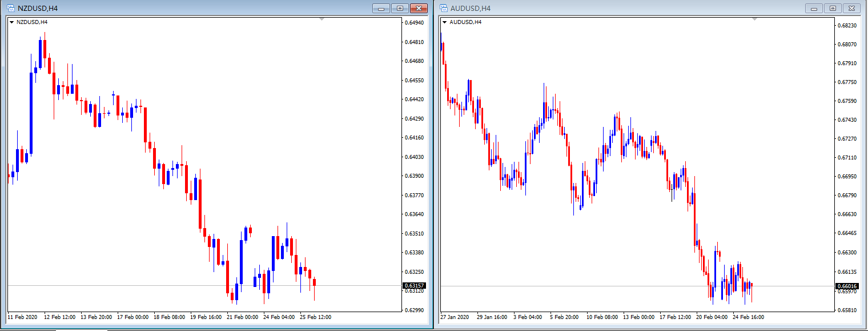Click the 0.64940 price level in NZDUSD
Viewport: 868px width, 331px height.
coord(414,23)
